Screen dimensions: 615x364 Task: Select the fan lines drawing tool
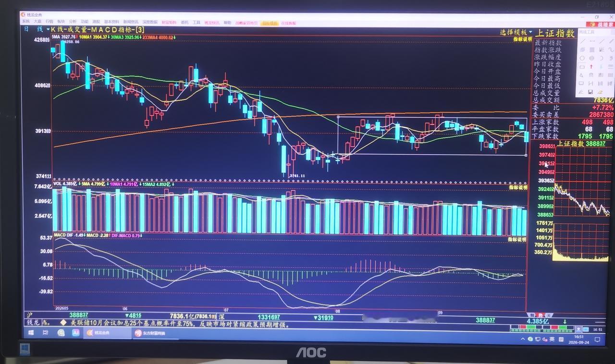pyautogui.click(x=602, y=49)
